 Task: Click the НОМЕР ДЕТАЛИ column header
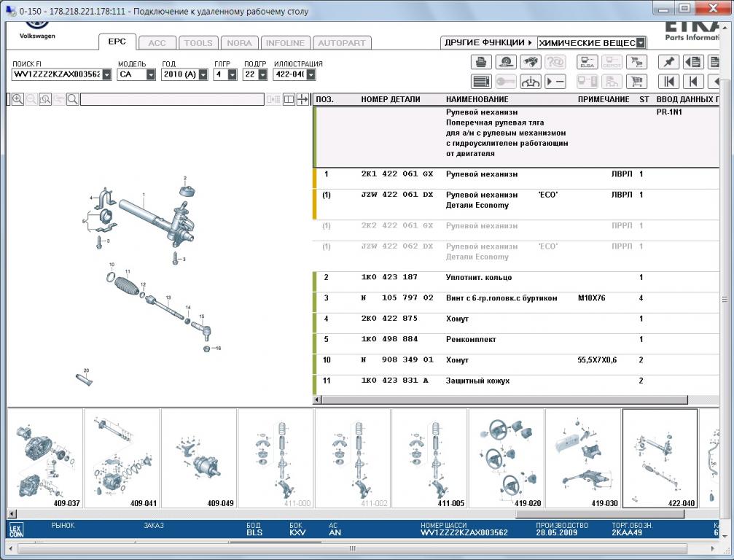coord(391,99)
